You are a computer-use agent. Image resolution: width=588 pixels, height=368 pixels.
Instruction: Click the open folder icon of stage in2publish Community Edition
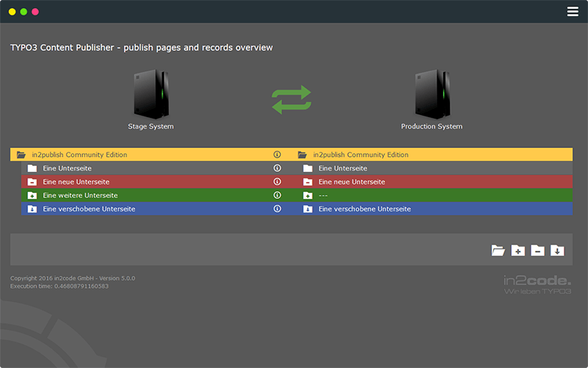[21, 155]
